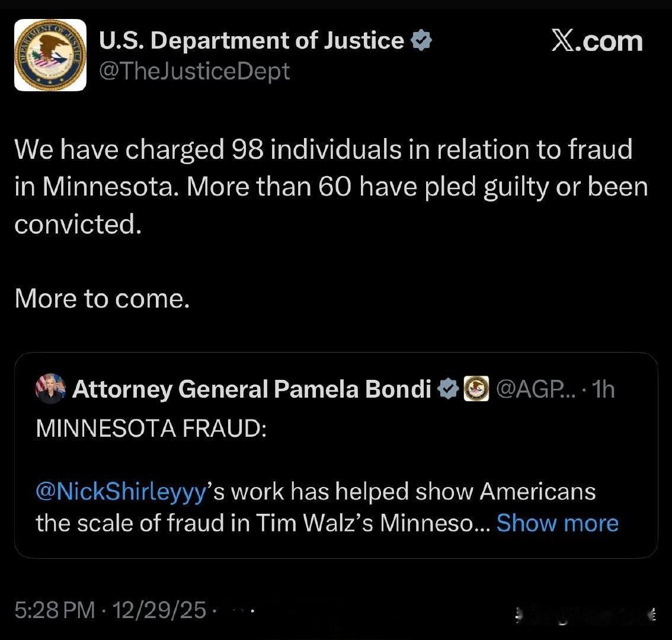Expand the quoted post with Show more

(557, 523)
